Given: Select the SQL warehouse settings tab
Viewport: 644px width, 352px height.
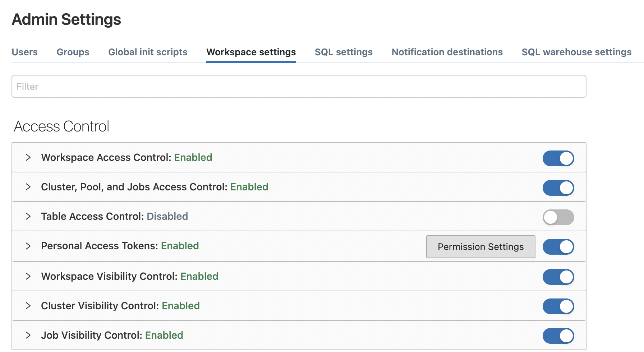Looking at the screenshot, I should [576, 52].
